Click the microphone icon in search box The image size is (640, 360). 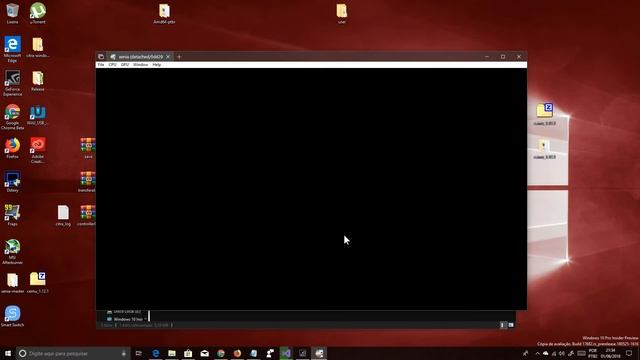coord(124,353)
